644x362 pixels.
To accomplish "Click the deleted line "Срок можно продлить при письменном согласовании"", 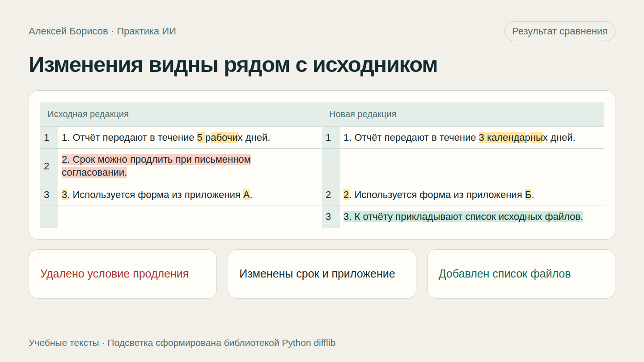I will point(156,166).
